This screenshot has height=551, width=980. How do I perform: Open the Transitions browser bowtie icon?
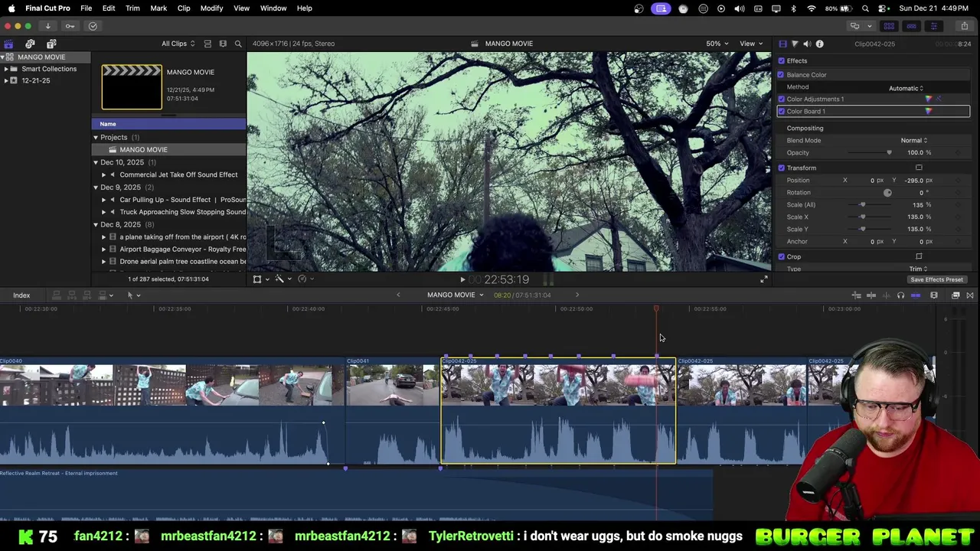(x=969, y=295)
